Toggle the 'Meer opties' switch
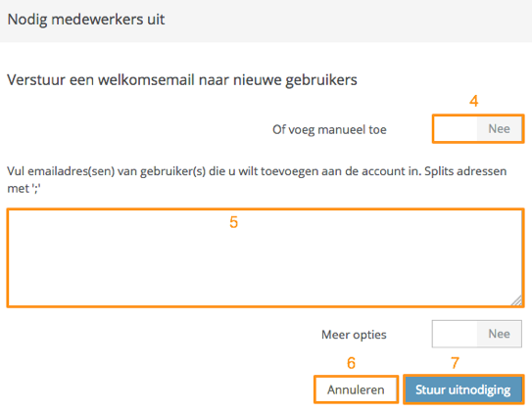The height and width of the screenshot is (412, 532). [477, 334]
